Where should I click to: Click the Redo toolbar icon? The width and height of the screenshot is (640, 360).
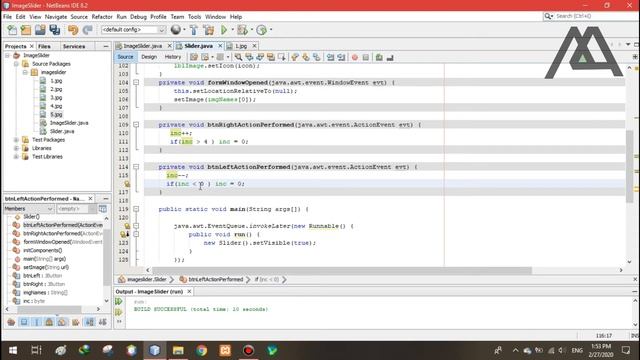point(87,30)
